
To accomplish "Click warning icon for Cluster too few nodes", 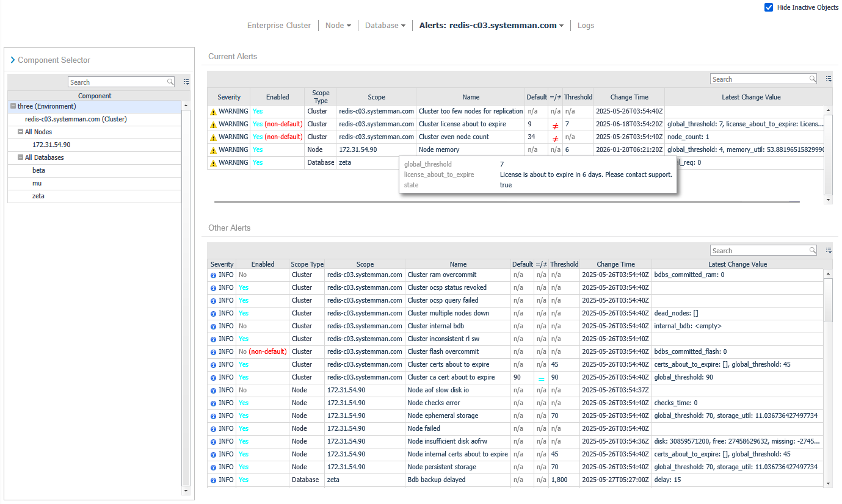I will tap(213, 112).
